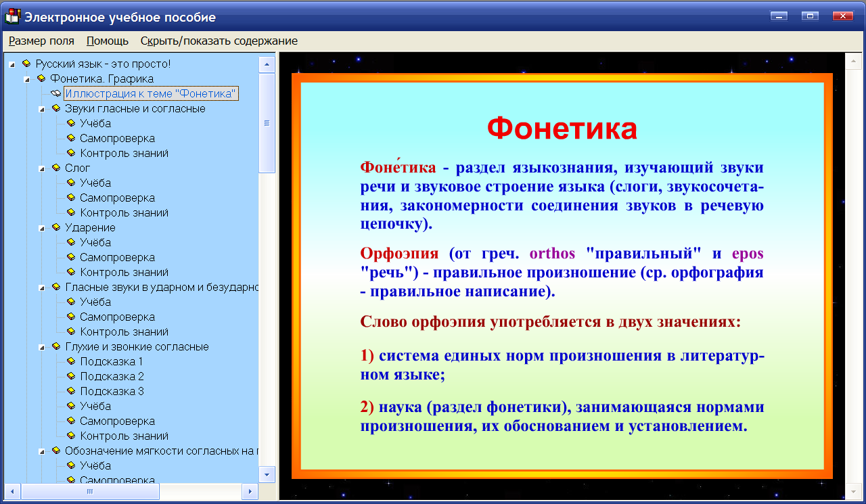Collapse the 'Звуки гласные и согласные' branch
The width and height of the screenshot is (866, 504).
(41, 108)
